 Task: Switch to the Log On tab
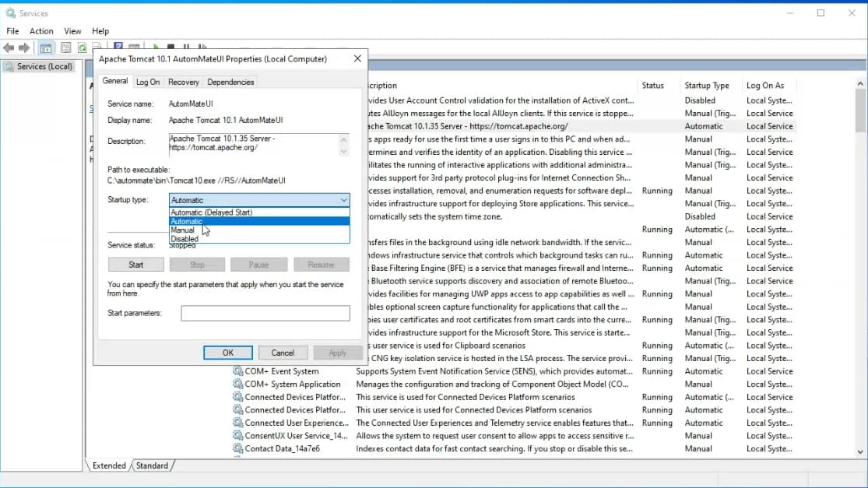click(x=148, y=82)
